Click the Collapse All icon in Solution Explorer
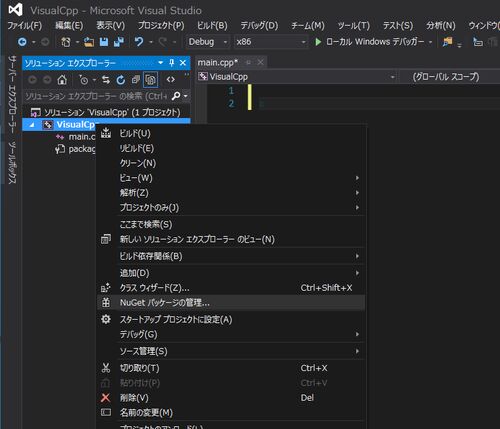 (136, 80)
